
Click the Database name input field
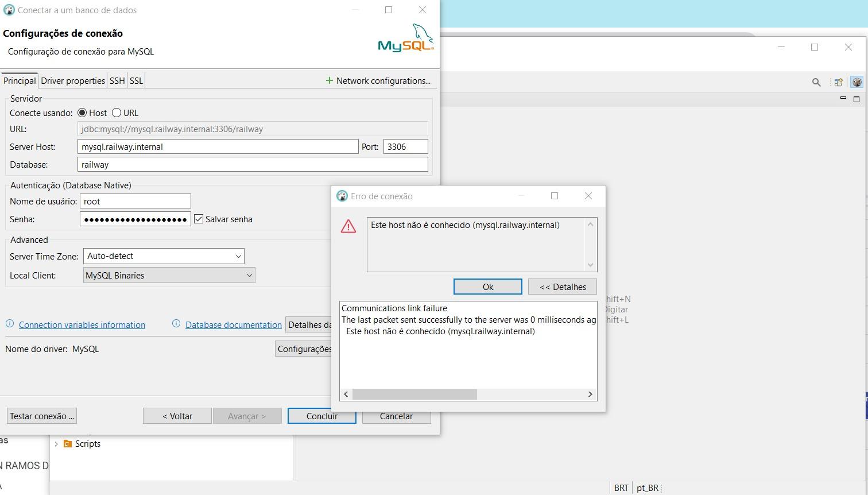pyautogui.click(x=253, y=164)
